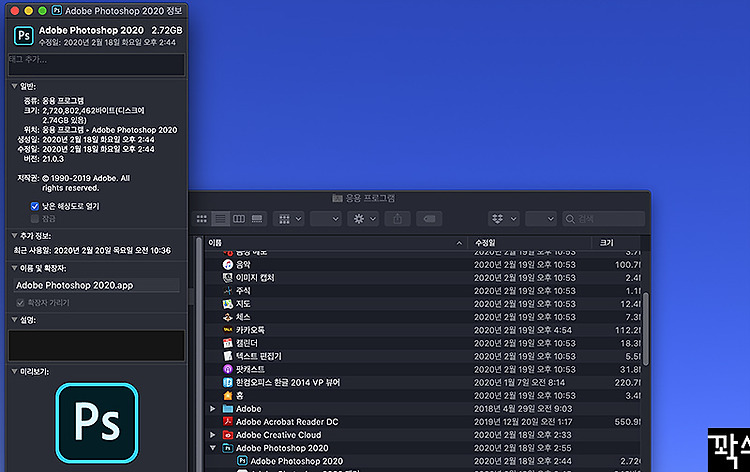Select the 지도 app icon

click(228, 304)
